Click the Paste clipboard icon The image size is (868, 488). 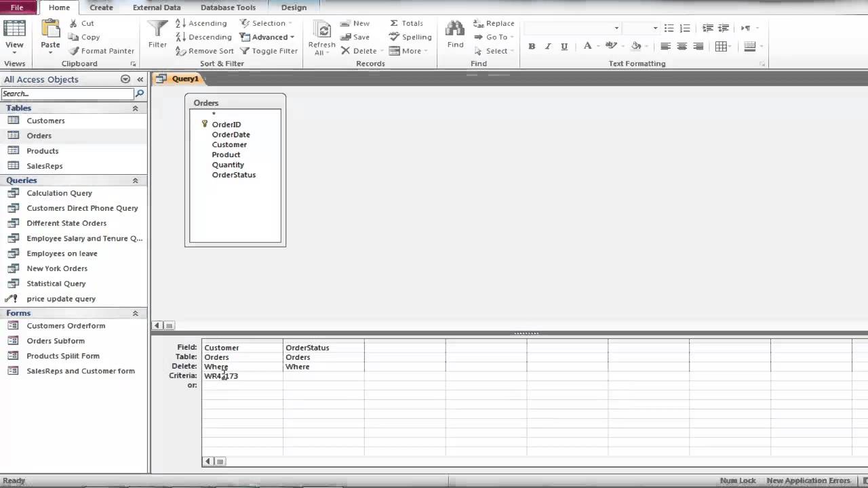point(50,28)
